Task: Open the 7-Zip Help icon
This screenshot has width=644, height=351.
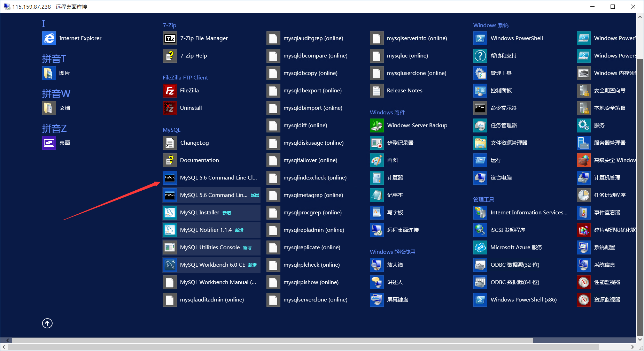Action: [170, 56]
